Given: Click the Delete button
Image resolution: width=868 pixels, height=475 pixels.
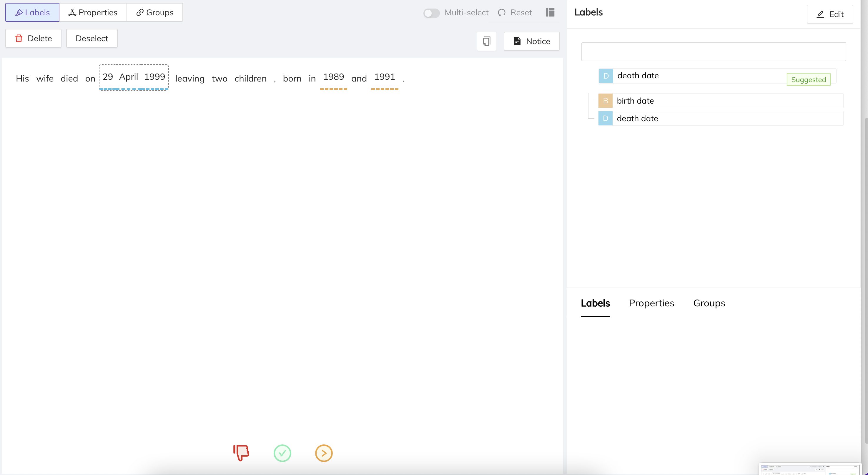Looking at the screenshot, I should tap(33, 38).
